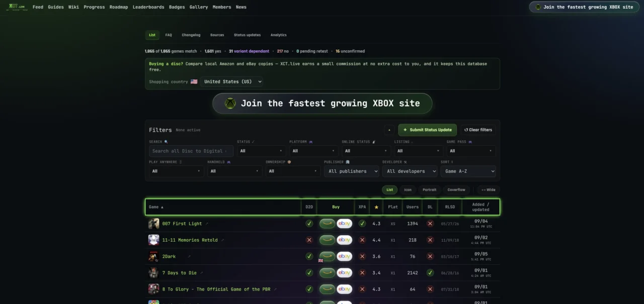Click the Search all Disc to Digital field

click(x=191, y=151)
